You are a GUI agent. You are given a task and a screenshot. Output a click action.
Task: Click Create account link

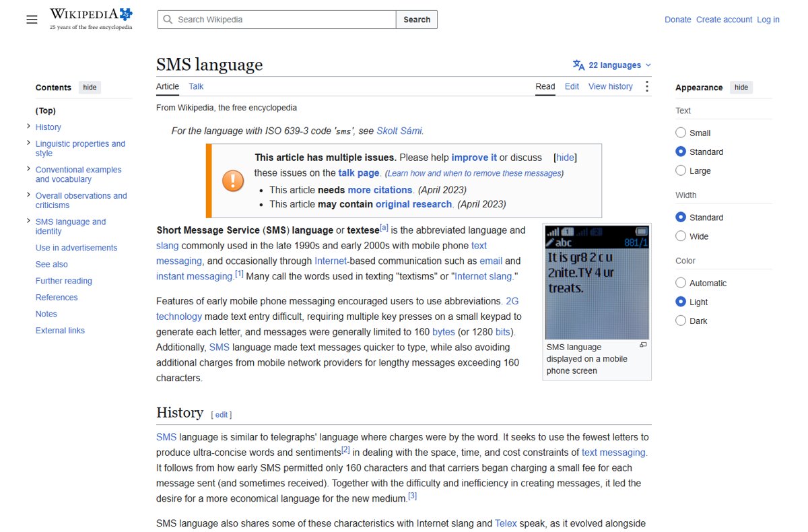[x=724, y=20]
